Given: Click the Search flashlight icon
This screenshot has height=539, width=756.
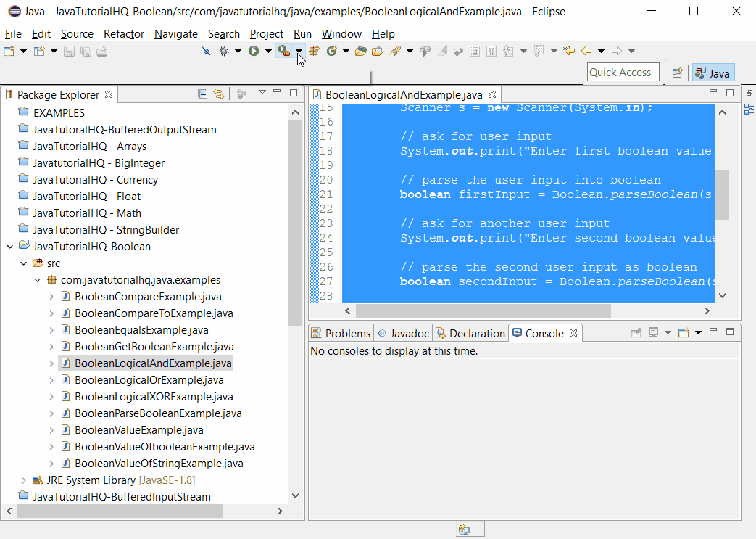Looking at the screenshot, I should pyautogui.click(x=395, y=51).
